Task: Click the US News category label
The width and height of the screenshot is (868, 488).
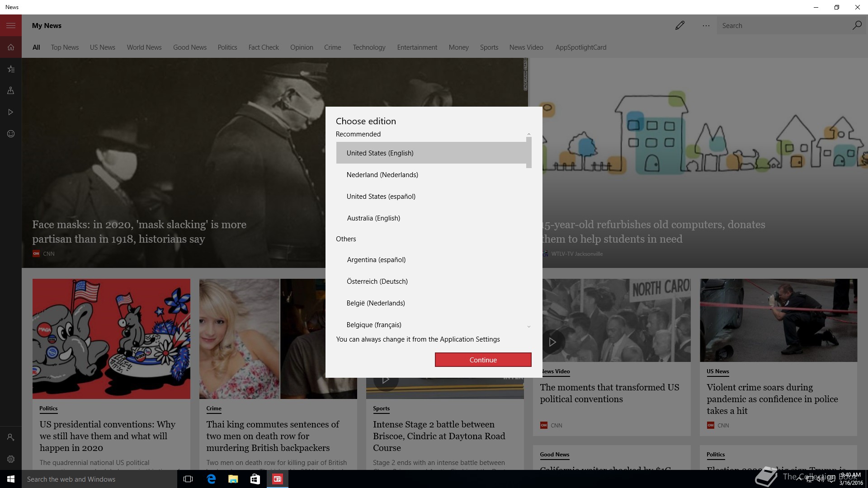Action: (x=718, y=371)
